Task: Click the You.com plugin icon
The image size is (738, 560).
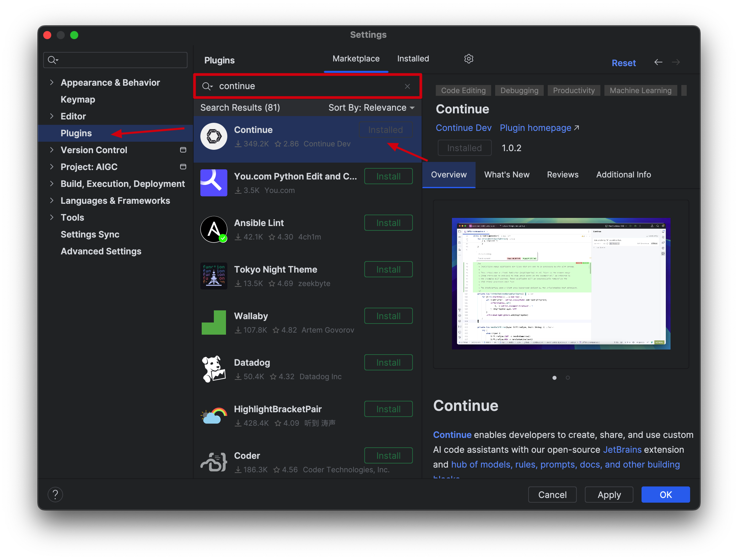Action: point(214,183)
